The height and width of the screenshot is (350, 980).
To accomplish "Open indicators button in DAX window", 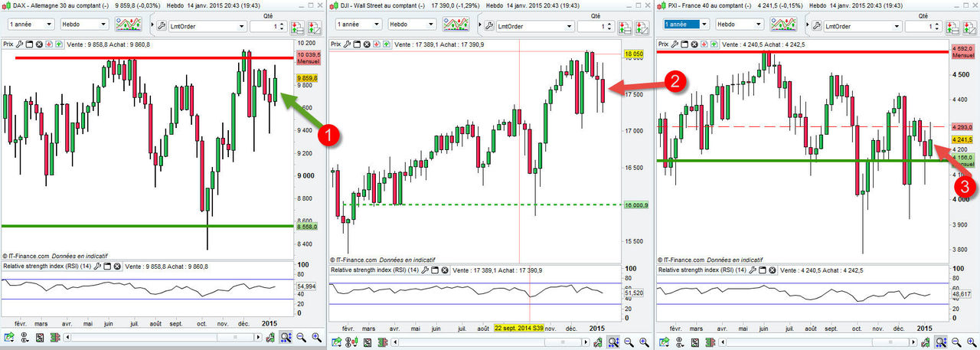I will pyautogui.click(x=128, y=24).
